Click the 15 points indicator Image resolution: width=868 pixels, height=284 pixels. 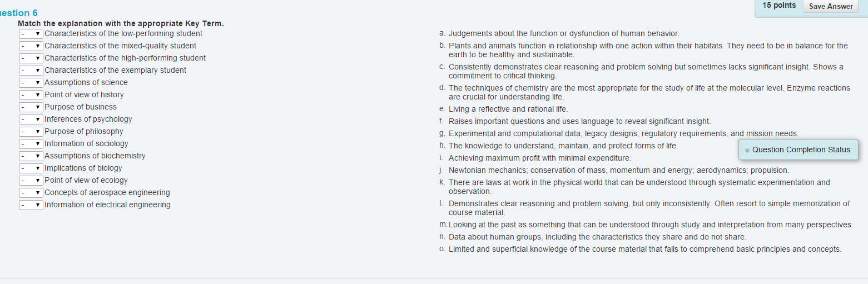(779, 6)
